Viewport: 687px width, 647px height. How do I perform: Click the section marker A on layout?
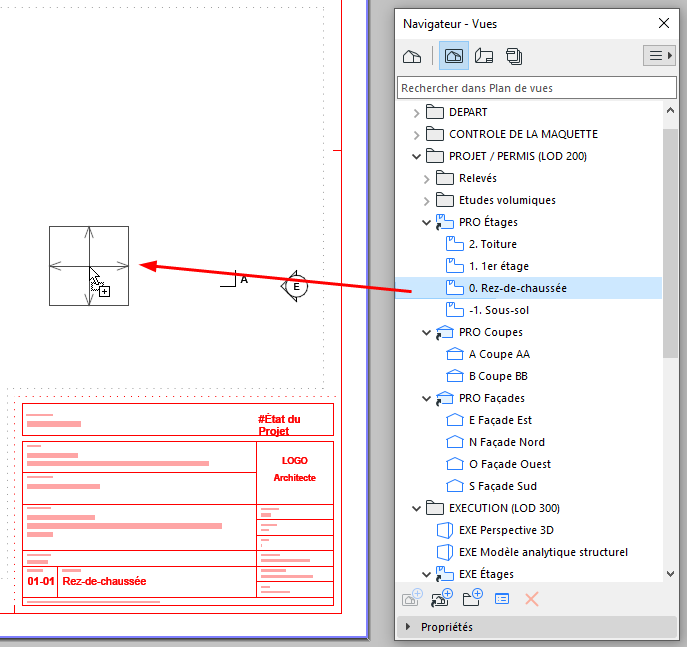click(x=234, y=279)
